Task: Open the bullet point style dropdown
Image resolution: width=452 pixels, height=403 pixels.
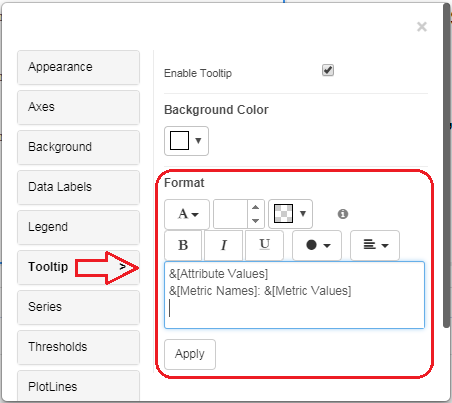Action: pyautogui.click(x=317, y=245)
